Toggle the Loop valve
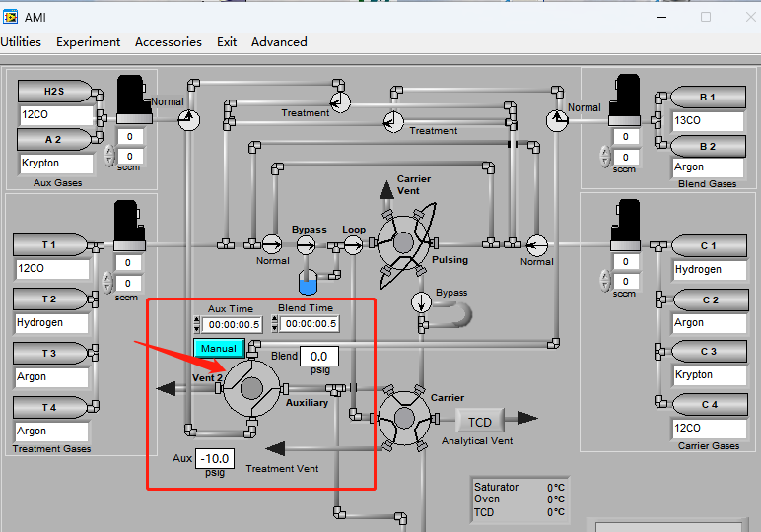This screenshot has height=532, width=761. pyautogui.click(x=353, y=244)
